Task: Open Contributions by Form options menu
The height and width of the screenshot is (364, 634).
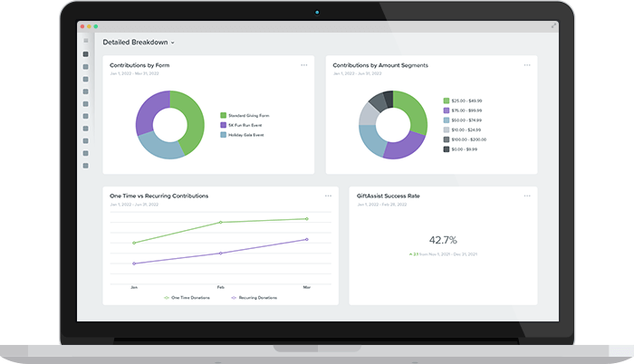Action: (304, 64)
